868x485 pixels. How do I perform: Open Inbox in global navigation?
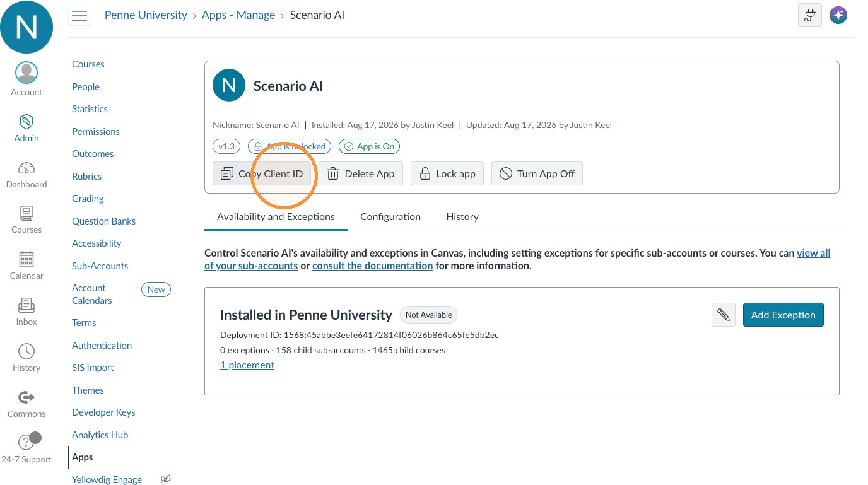pyautogui.click(x=26, y=312)
